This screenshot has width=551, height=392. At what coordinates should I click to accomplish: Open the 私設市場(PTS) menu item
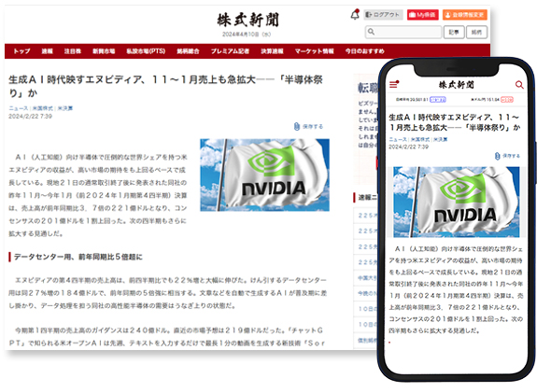[146, 51]
